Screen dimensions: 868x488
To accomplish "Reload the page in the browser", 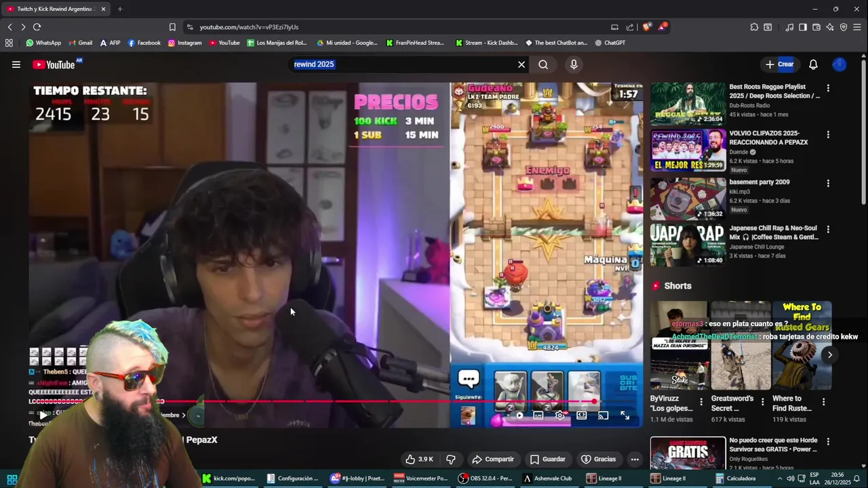I will pyautogui.click(x=37, y=27).
